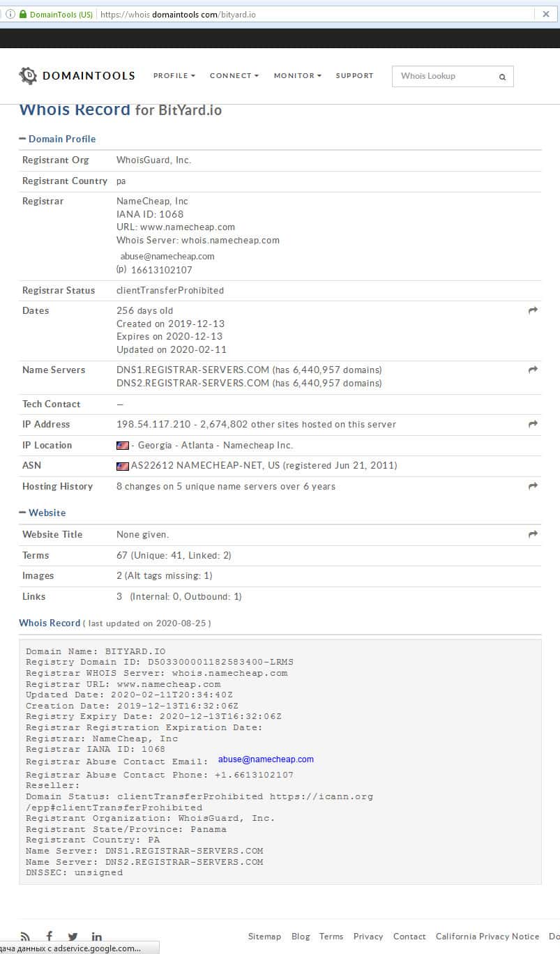Click the Registry Domain ID line in raw record
Viewport: 560px width, 954px height.
tap(160, 662)
